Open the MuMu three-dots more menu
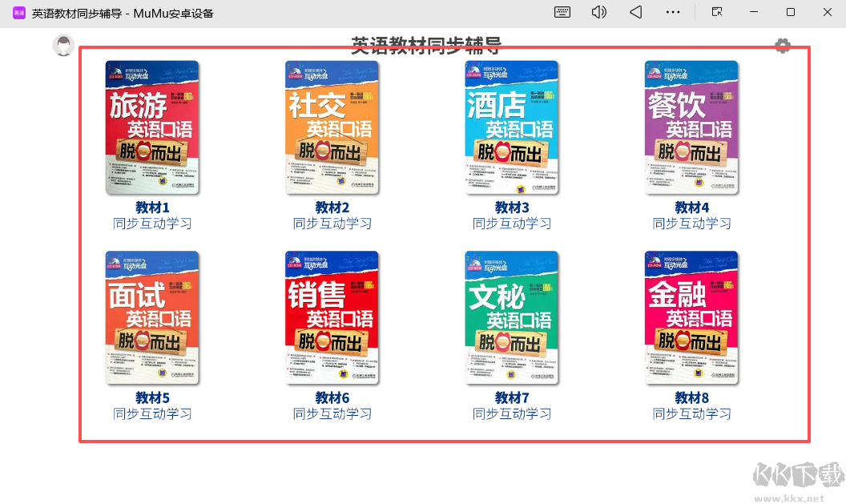846x504 pixels. 673,12
